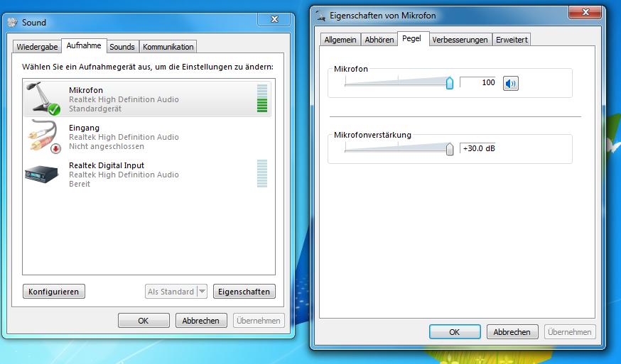Click the Eigenschaften button

(x=244, y=292)
